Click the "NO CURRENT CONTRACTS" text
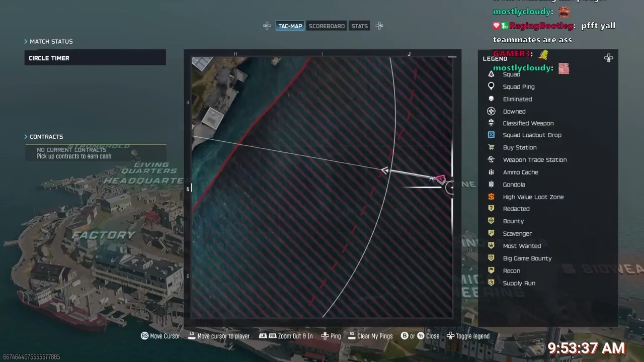This screenshot has height=362, width=644. click(71, 150)
